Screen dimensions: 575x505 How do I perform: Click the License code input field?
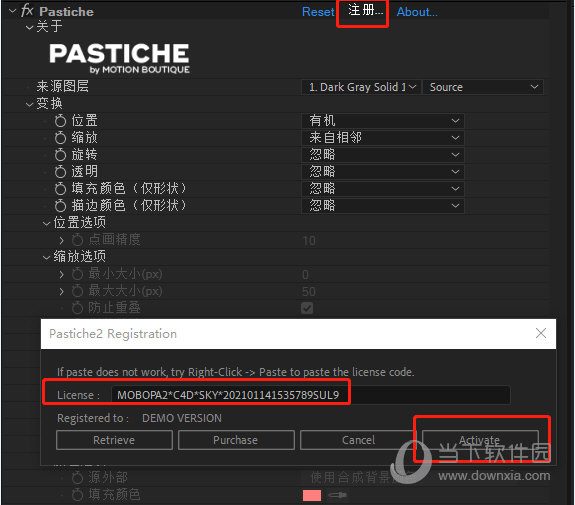[310, 395]
